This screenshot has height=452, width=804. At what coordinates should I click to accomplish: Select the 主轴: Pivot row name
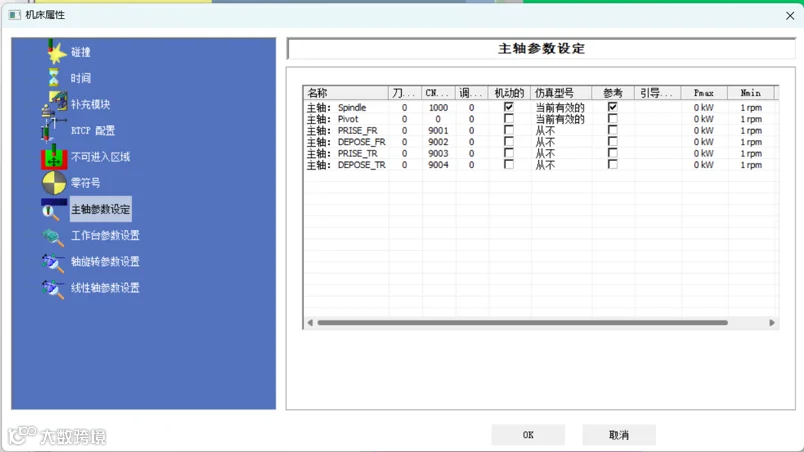pos(332,119)
